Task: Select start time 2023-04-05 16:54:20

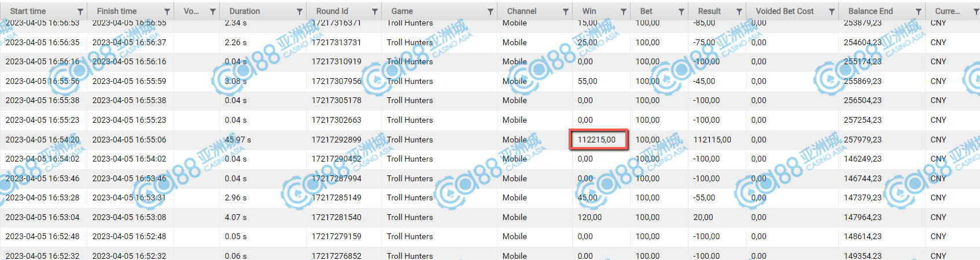Action: coord(42,140)
